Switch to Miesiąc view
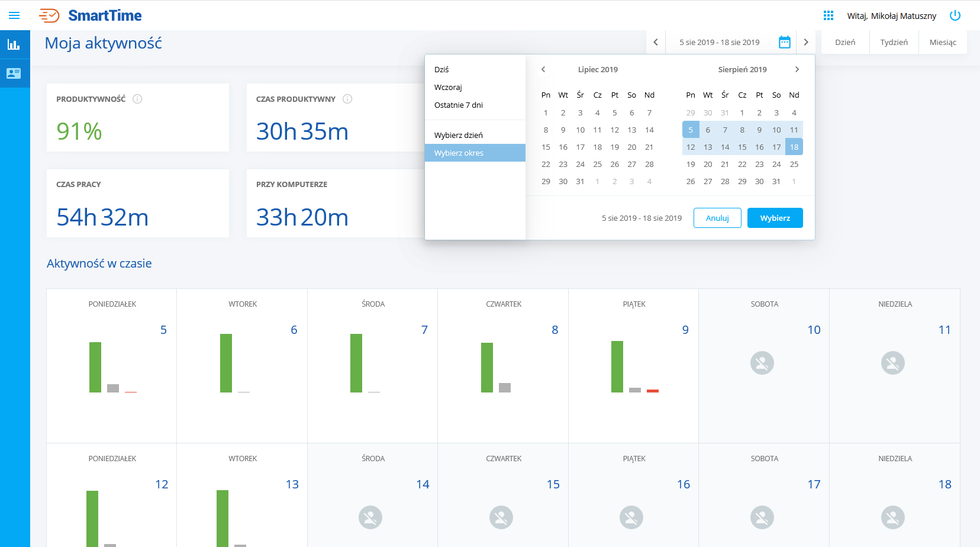This screenshot has height=547, width=980. click(942, 42)
